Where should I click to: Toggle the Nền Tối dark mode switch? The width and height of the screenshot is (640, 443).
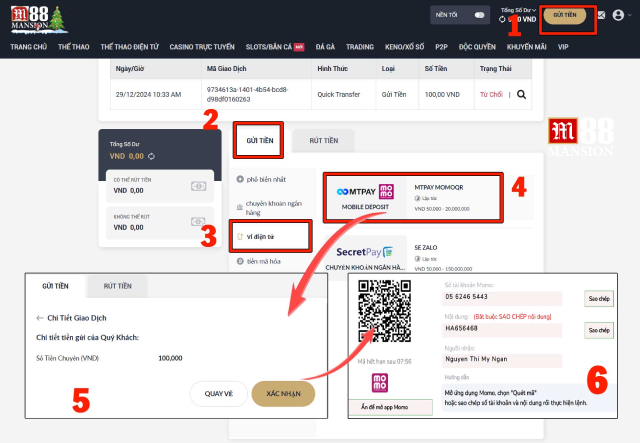479,15
